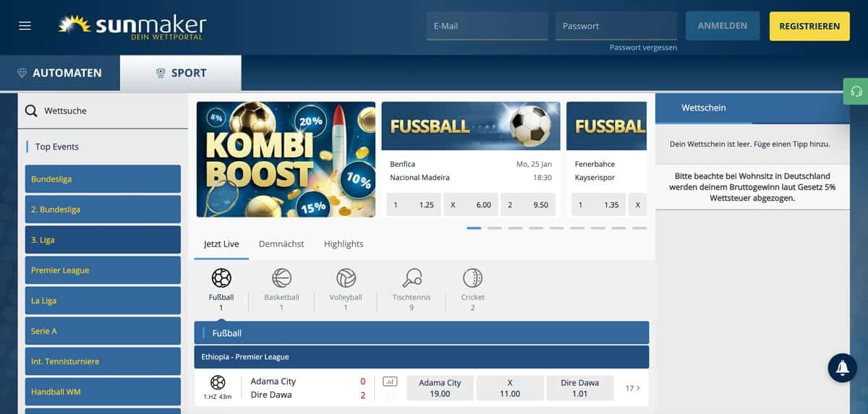The height and width of the screenshot is (414, 868).
Task: Open Premier League in the sidebar
Action: click(x=103, y=270)
